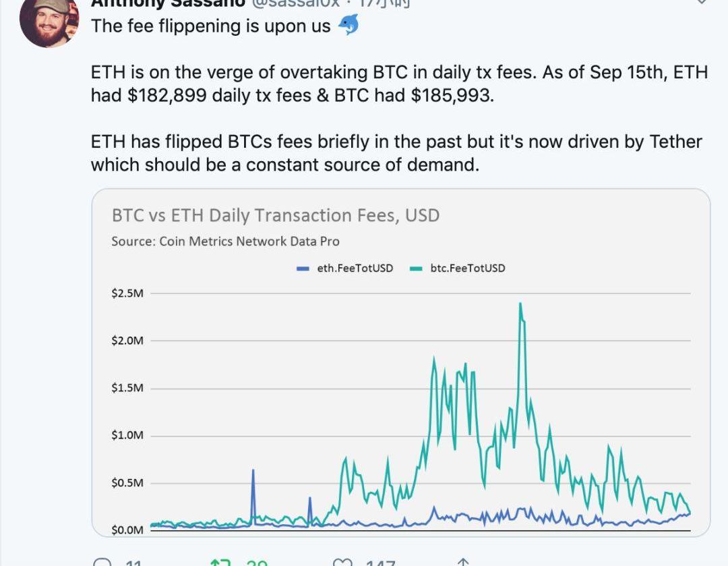Click the like count number 147
This screenshot has height=566, width=728.
pos(380,563)
